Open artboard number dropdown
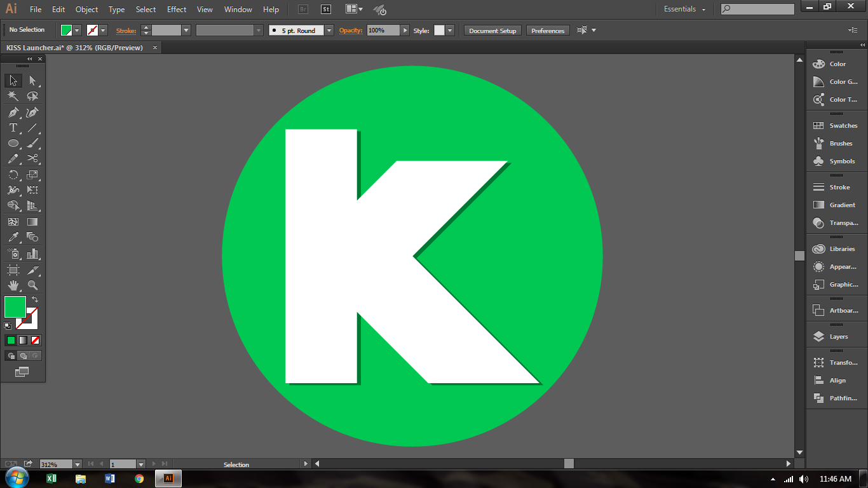This screenshot has width=868, height=488. 141,464
